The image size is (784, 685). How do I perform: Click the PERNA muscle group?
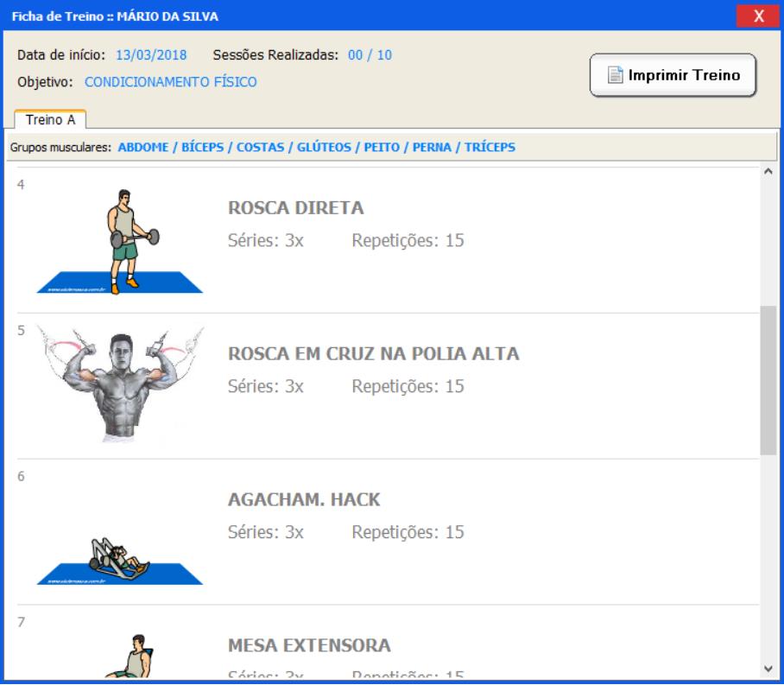pyautogui.click(x=432, y=147)
